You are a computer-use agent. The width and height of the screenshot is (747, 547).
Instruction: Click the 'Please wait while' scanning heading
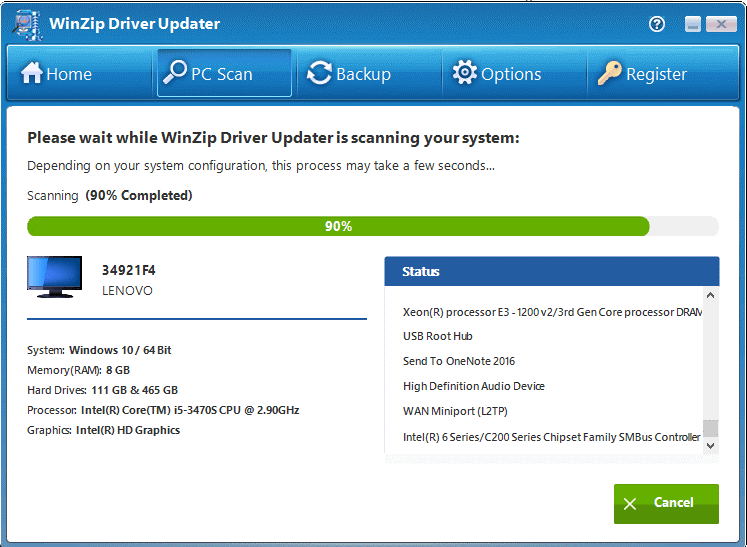click(273, 138)
